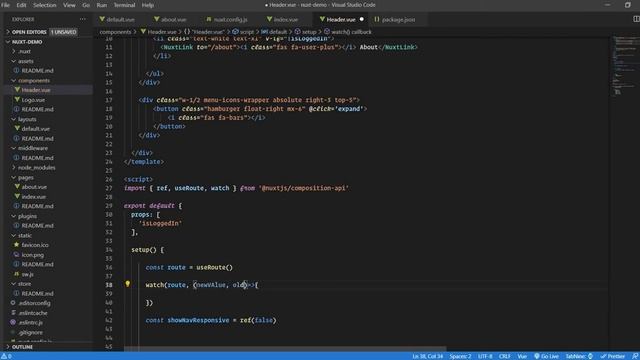Image resolution: width=640 pixels, height=360 pixels.
Task: Open the Go menu
Action: click(x=86, y=5)
